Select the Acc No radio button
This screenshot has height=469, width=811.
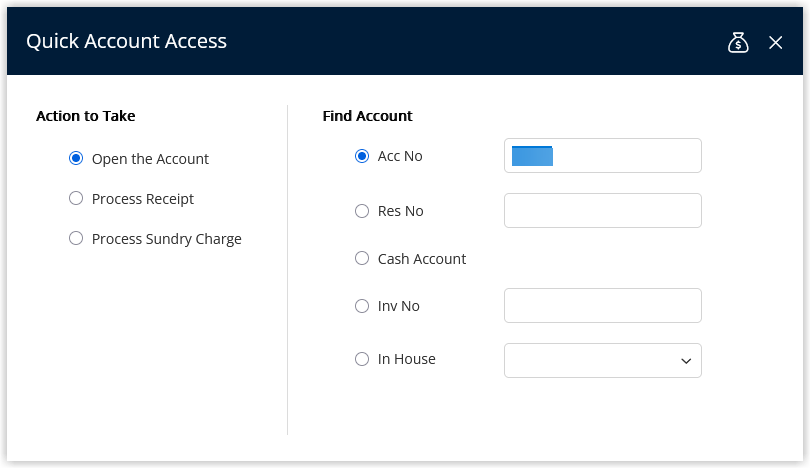point(362,156)
